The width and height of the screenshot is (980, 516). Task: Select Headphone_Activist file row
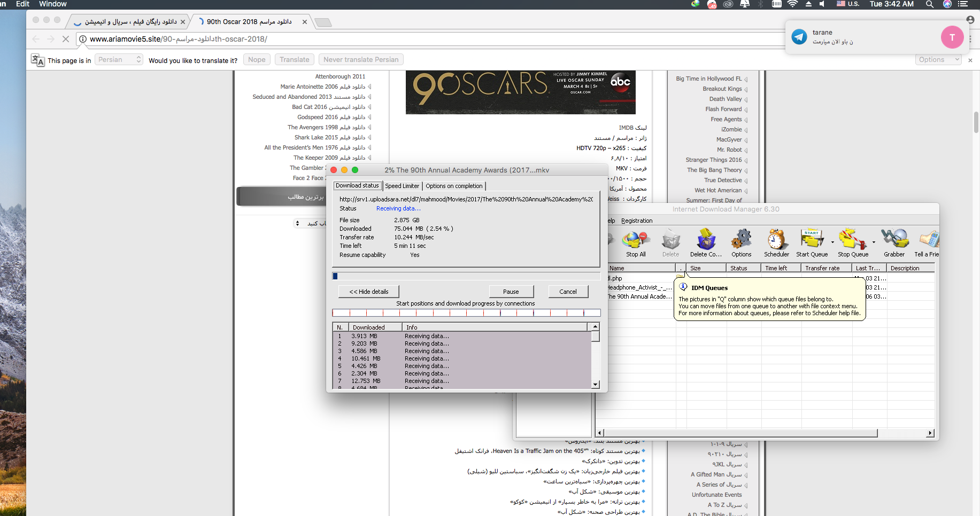[640, 287]
